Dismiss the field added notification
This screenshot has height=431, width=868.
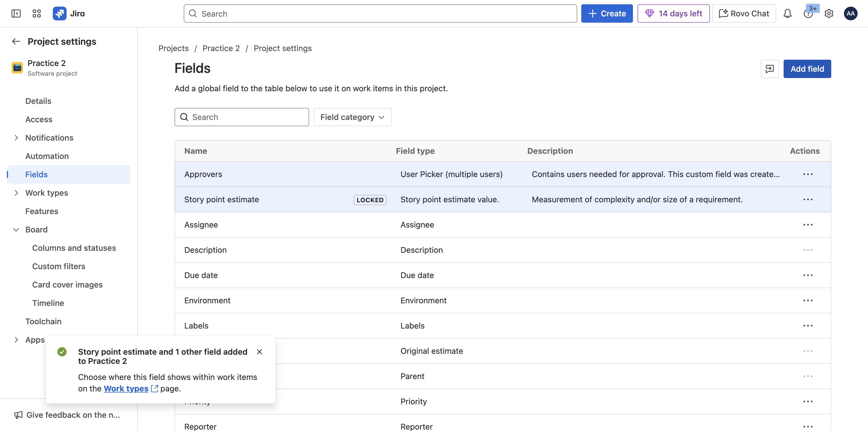(259, 352)
